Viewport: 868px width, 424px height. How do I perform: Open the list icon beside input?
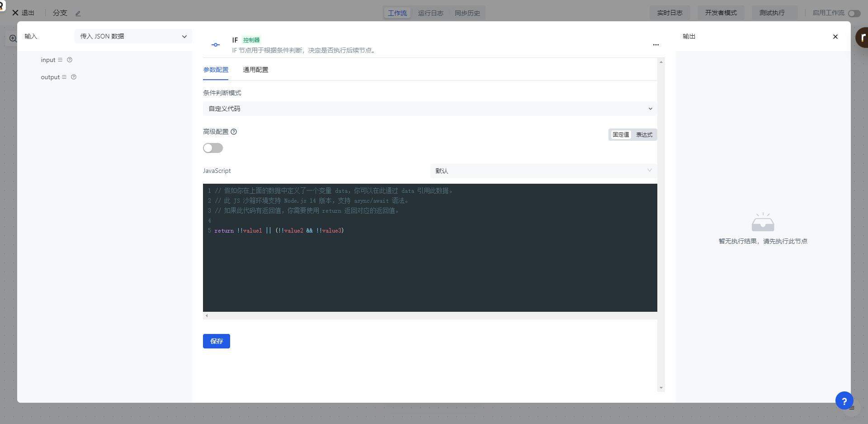60,60
